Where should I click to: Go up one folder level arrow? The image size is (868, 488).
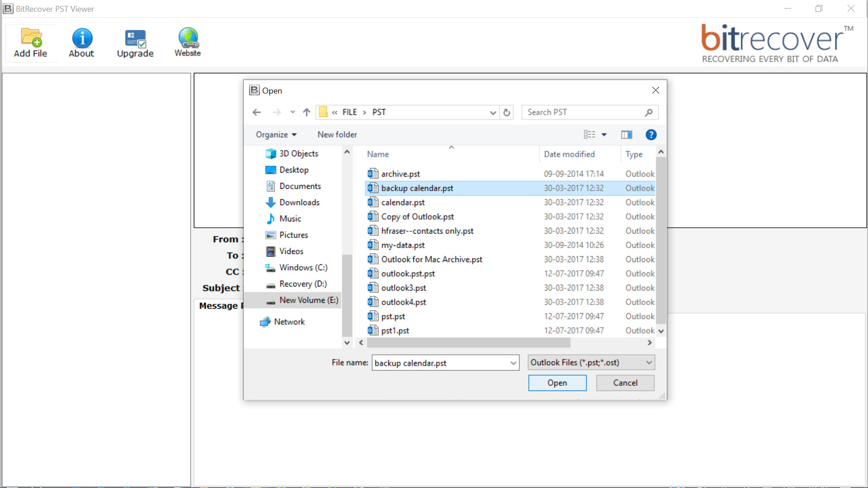[x=307, y=112]
